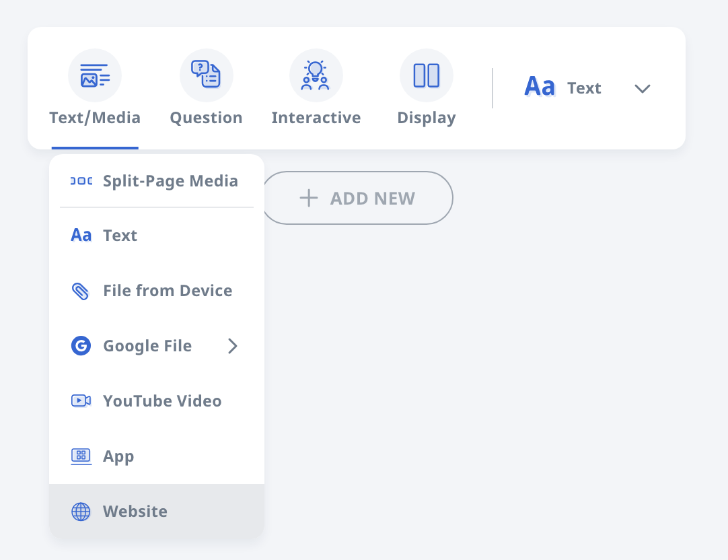This screenshot has height=560, width=728.
Task: Select the YouTube Video menu label
Action: click(x=162, y=401)
